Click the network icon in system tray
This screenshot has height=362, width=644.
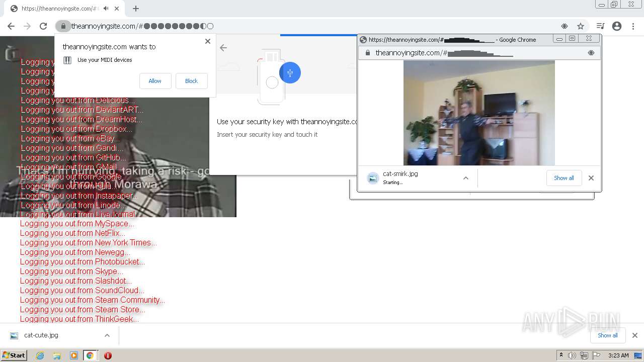point(584,355)
